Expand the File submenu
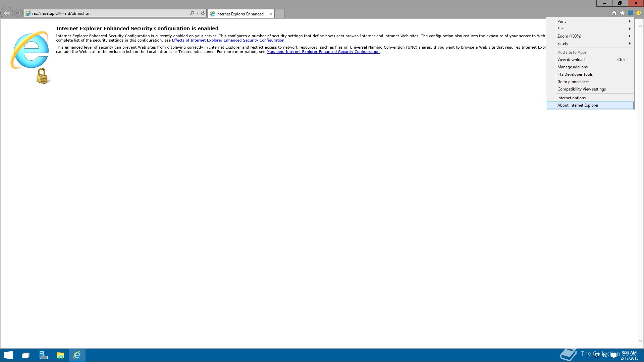This screenshot has width=644, height=362. click(590, 29)
